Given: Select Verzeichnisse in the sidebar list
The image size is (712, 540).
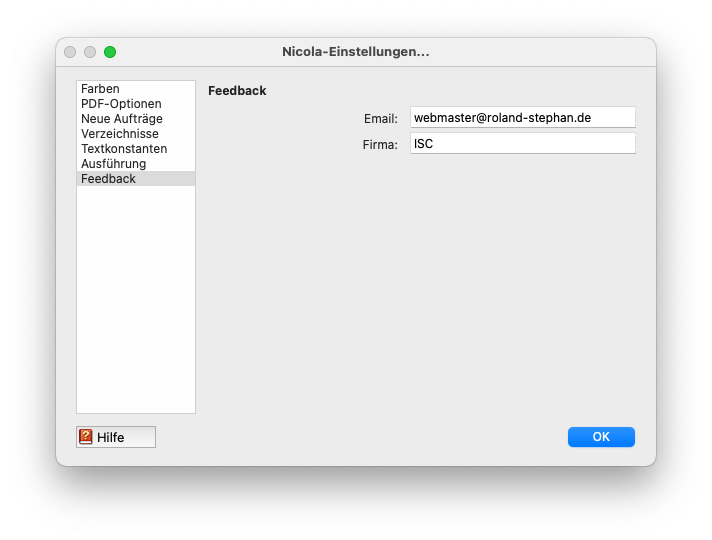Looking at the screenshot, I should 136,134.
